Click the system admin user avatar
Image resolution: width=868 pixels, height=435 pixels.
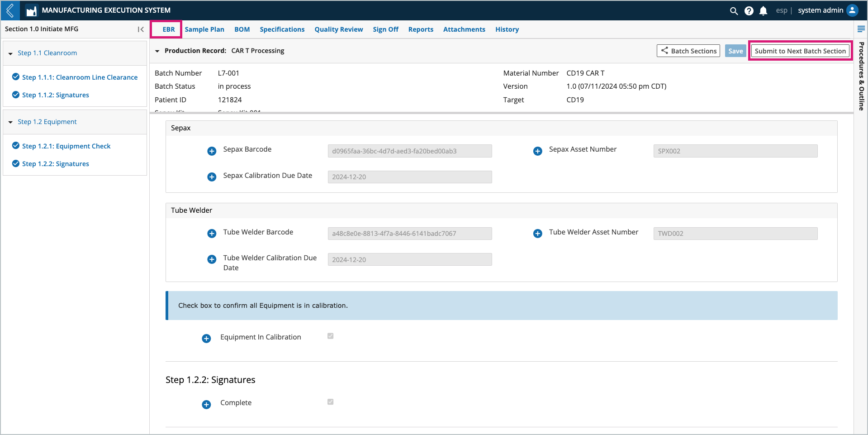click(852, 10)
